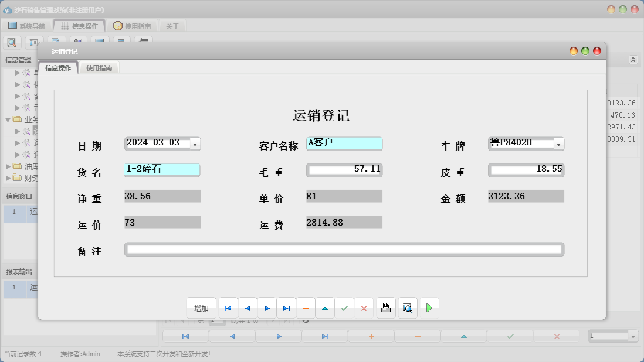Jump to the first record
The height and width of the screenshot is (362, 644).
tap(228, 308)
